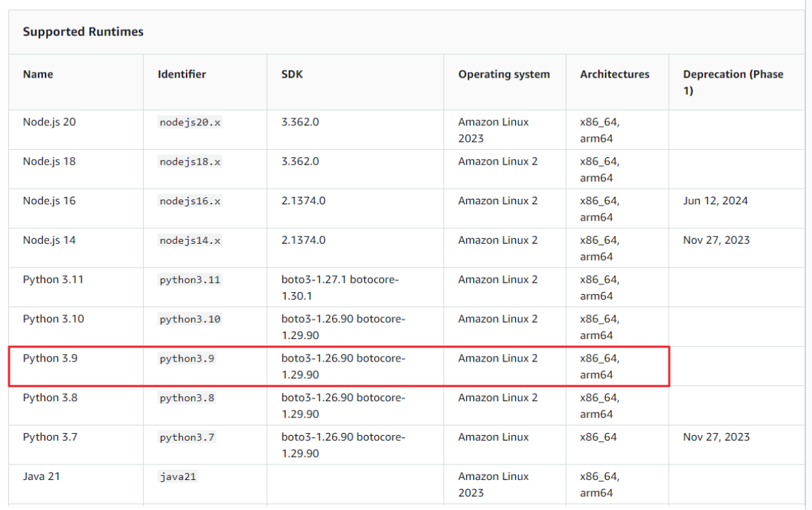
Task: Click the "Python 3.11" name cell
Action: 53,279
